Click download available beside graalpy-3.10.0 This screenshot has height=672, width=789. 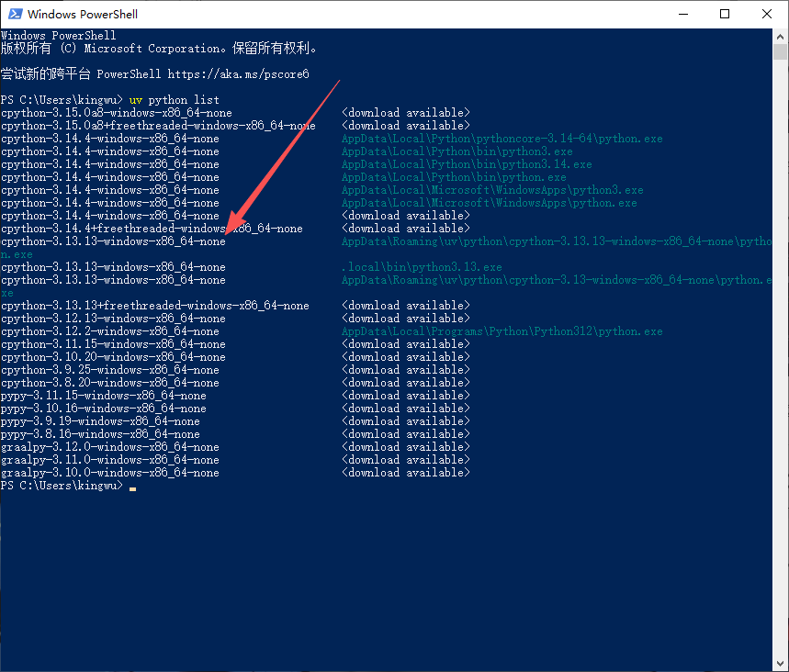[x=406, y=473]
